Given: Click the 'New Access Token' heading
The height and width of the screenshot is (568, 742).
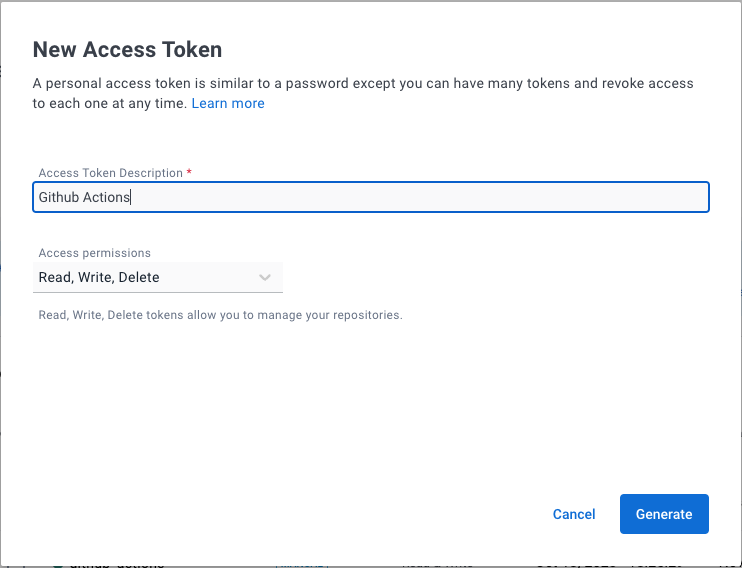Looking at the screenshot, I should 128,49.
